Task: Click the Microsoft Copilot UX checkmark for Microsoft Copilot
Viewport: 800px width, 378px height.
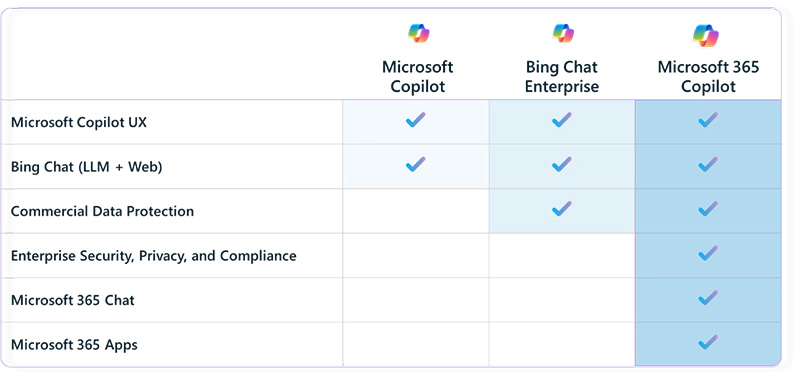Action: click(x=415, y=120)
